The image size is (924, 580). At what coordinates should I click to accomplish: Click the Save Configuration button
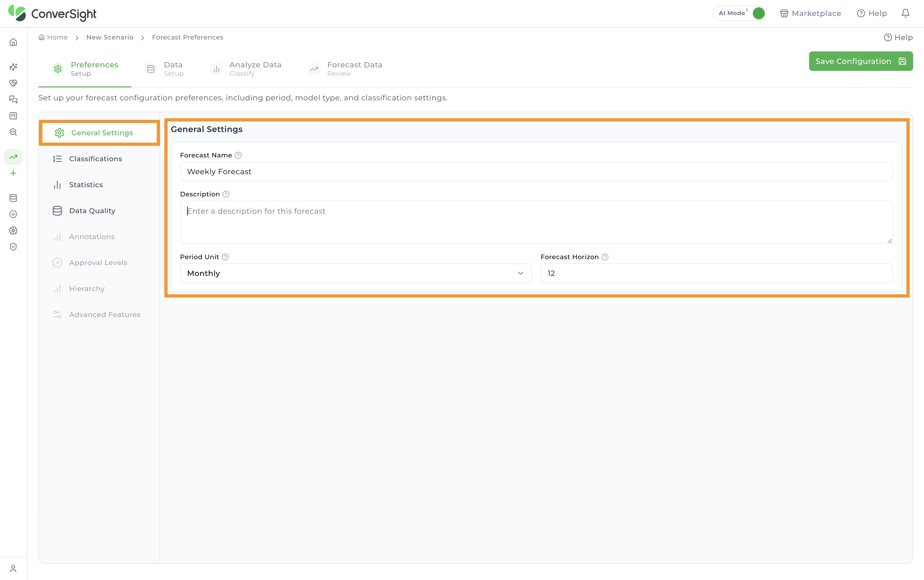tap(861, 61)
